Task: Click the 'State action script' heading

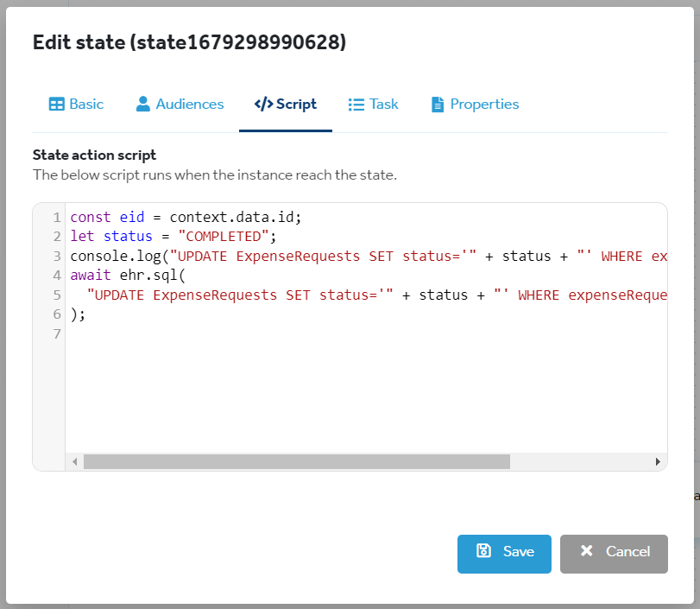Action: [94, 155]
